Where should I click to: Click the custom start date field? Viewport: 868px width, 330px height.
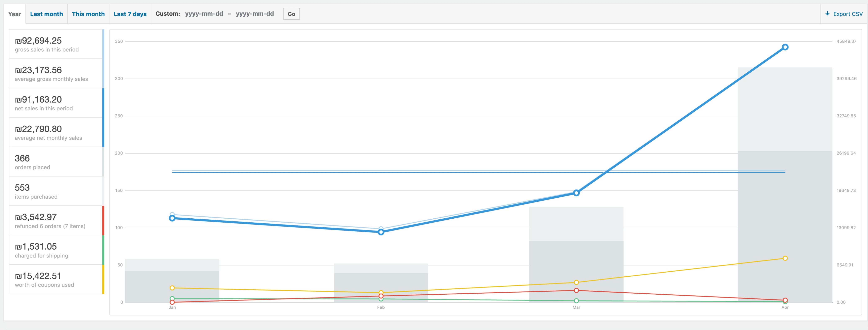[204, 14]
